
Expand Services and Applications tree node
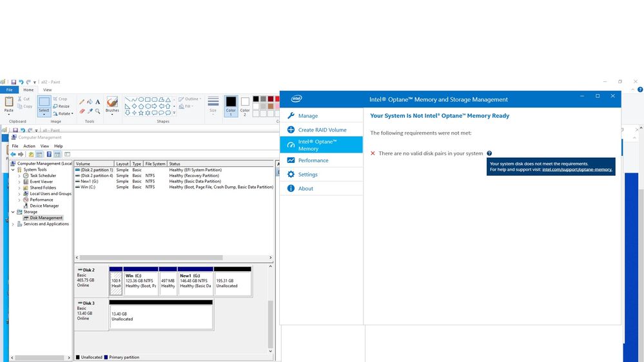point(13,224)
